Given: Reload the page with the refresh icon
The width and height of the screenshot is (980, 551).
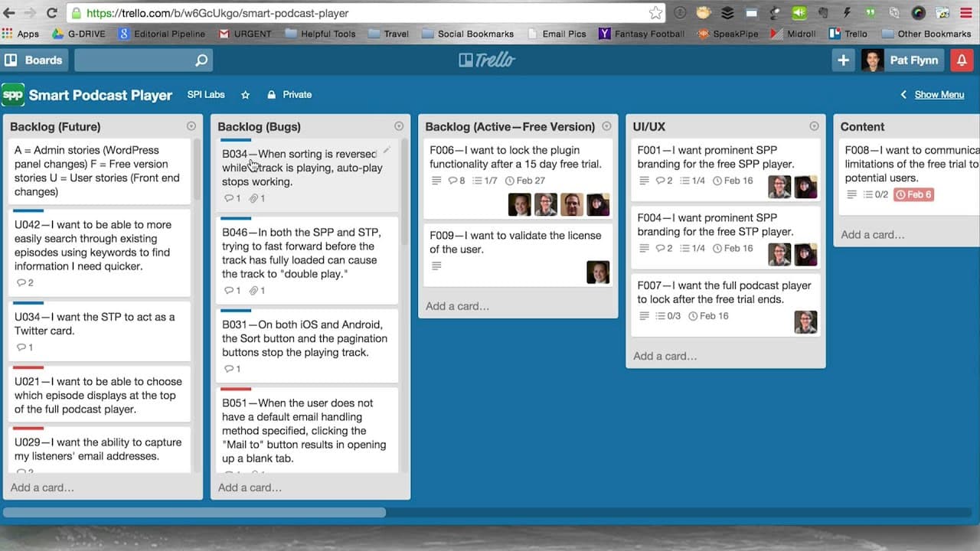Looking at the screenshot, I should pos(52,13).
